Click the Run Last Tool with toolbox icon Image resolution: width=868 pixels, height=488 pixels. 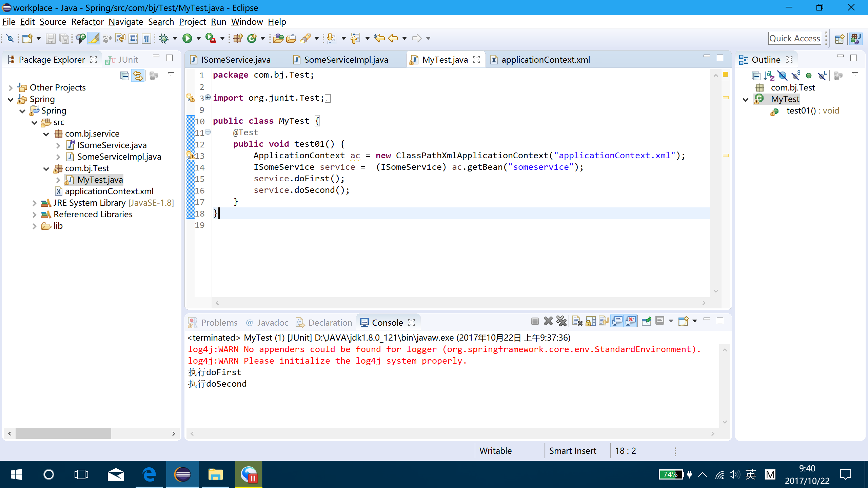point(211,38)
